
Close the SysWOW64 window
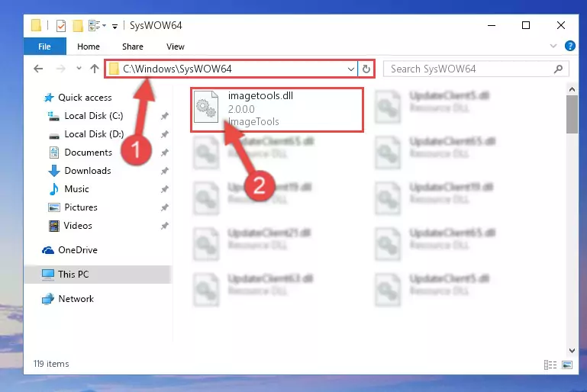coord(560,25)
